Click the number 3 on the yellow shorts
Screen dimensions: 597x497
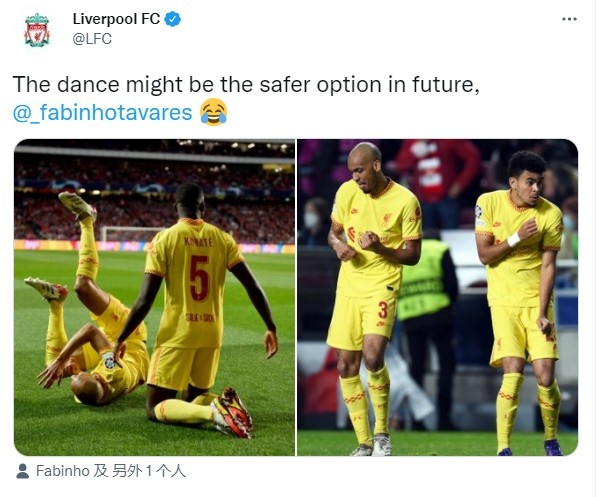[383, 310]
